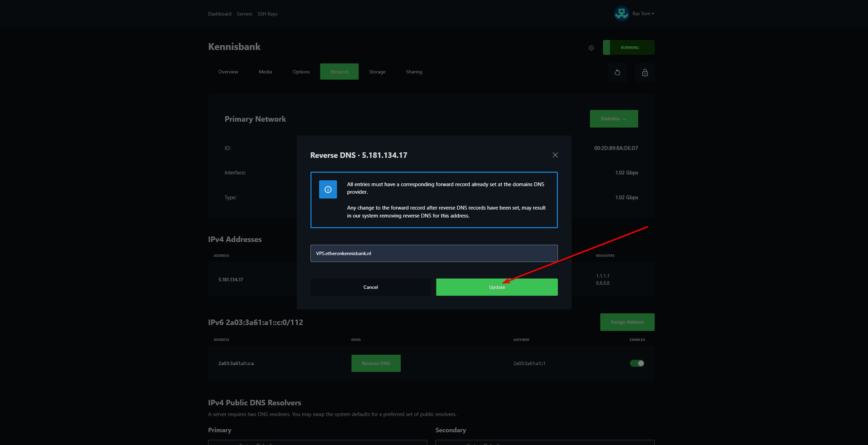This screenshot has height=445, width=868.
Task: Toggle the IPv6 address enabled switch
Action: (637, 363)
